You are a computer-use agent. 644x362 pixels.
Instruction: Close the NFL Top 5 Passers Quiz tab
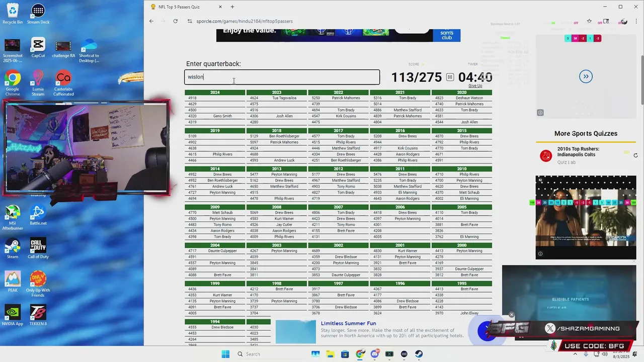coord(220,7)
